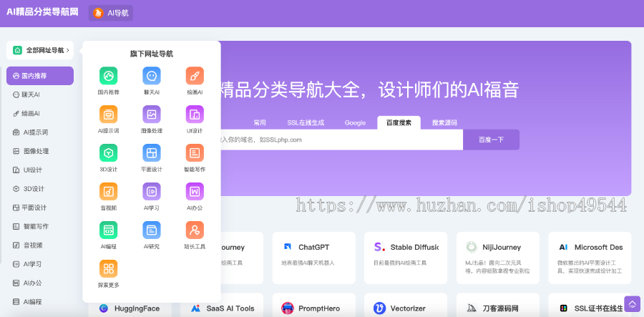Viewport: 644px width, 317px height.
Task: Click the Stable Diffusion S logo icon
Action: [x=379, y=247]
